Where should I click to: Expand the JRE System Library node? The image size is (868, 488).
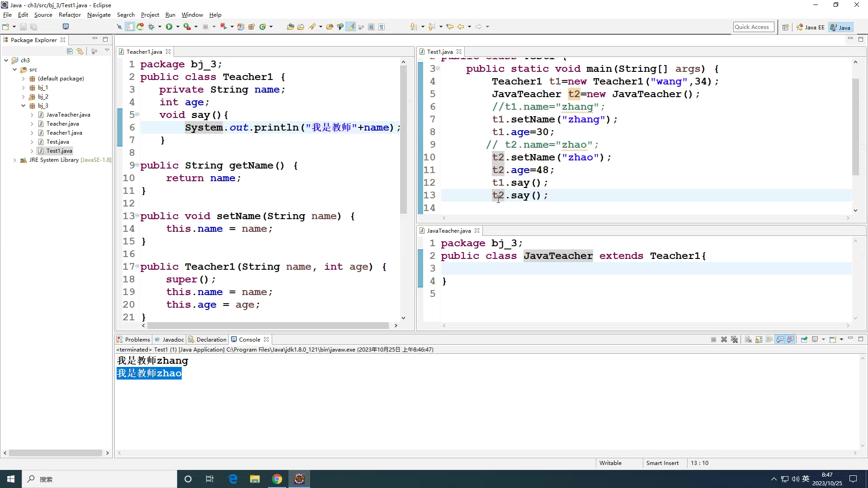coord(14,160)
